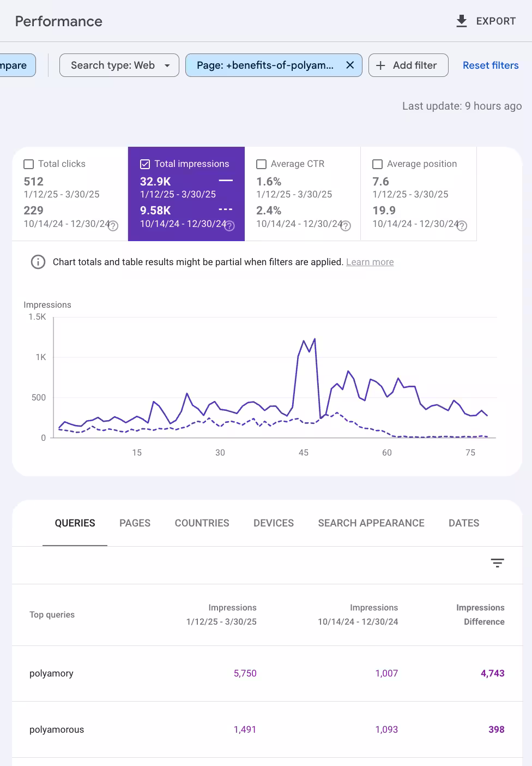Toggle the Average position checkbox
This screenshot has height=766, width=532.
point(377,164)
